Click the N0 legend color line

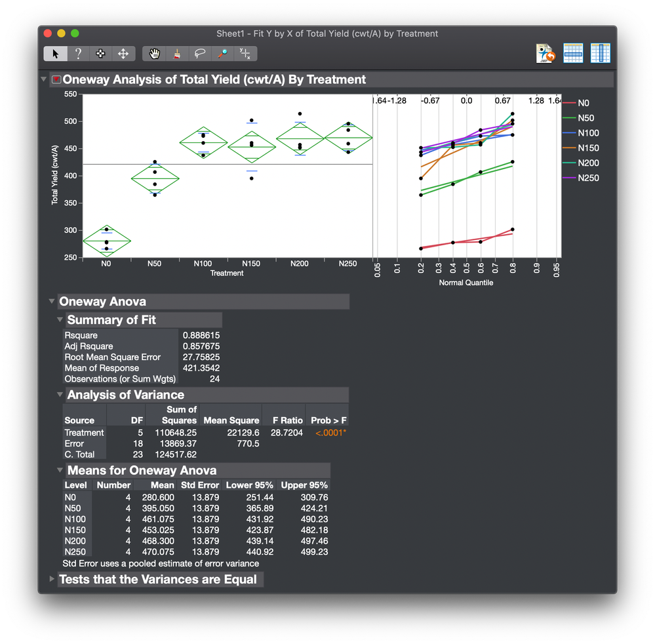click(x=569, y=103)
